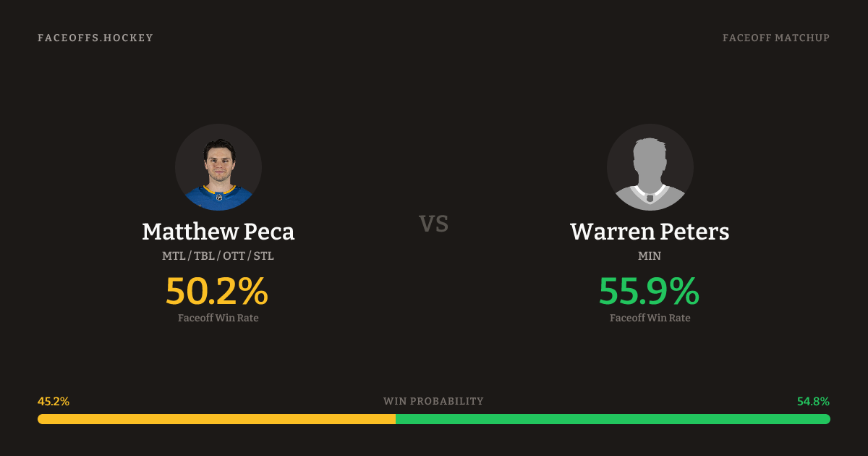The image size is (868, 456).
Task: Click the 50.2% faceoff win rate
Action: [x=217, y=291]
